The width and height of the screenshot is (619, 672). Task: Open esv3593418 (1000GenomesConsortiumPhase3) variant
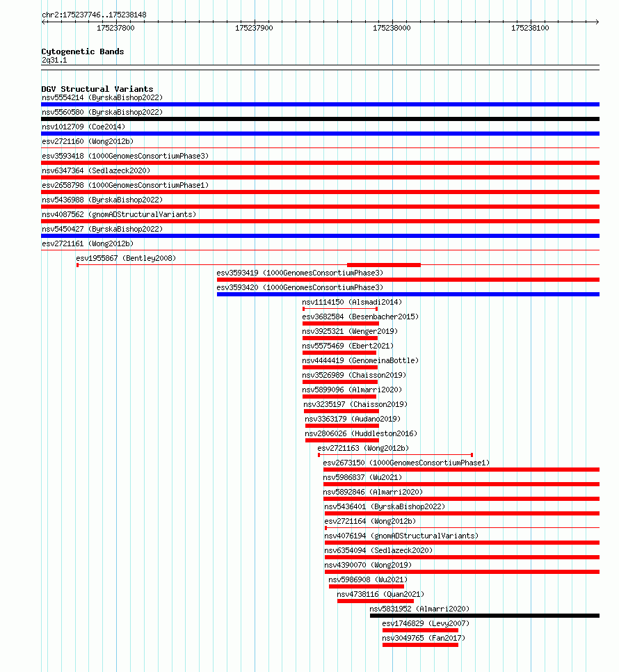pos(125,156)
